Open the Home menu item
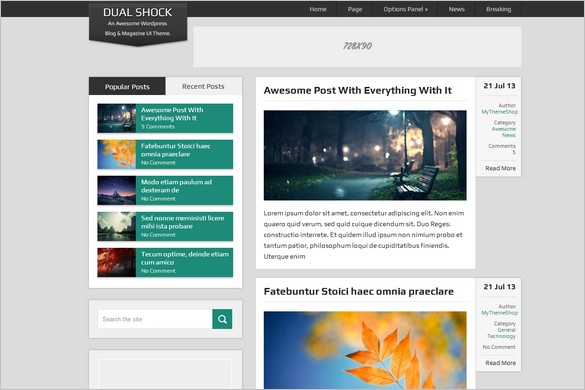Image resolution: width=585 pixels, height=390 pixels. [318, 9]
